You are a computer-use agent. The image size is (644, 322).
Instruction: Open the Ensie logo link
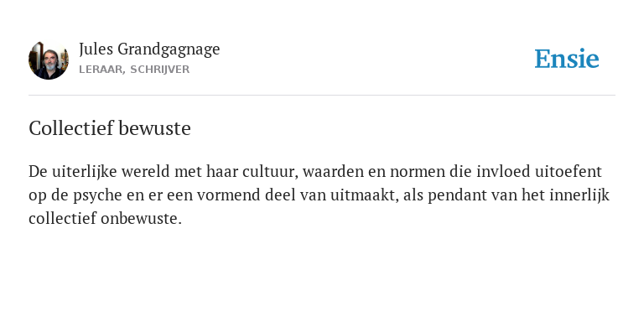(566, 59)
